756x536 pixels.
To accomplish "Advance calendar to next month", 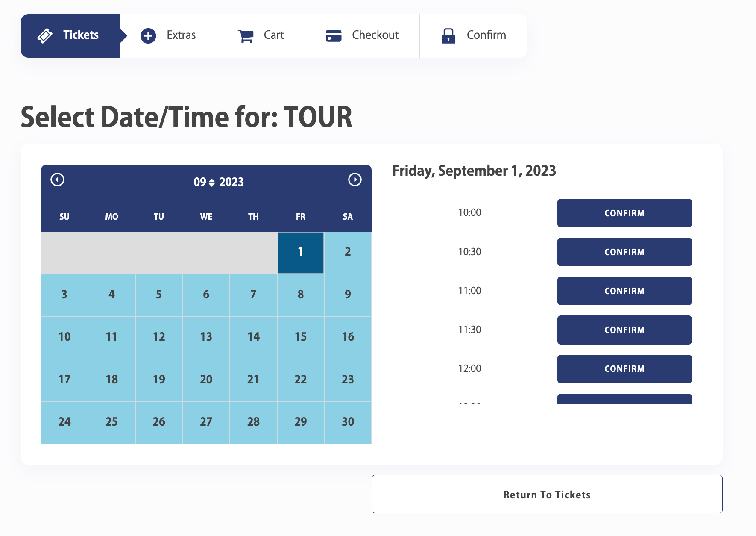I will [355, 180].
